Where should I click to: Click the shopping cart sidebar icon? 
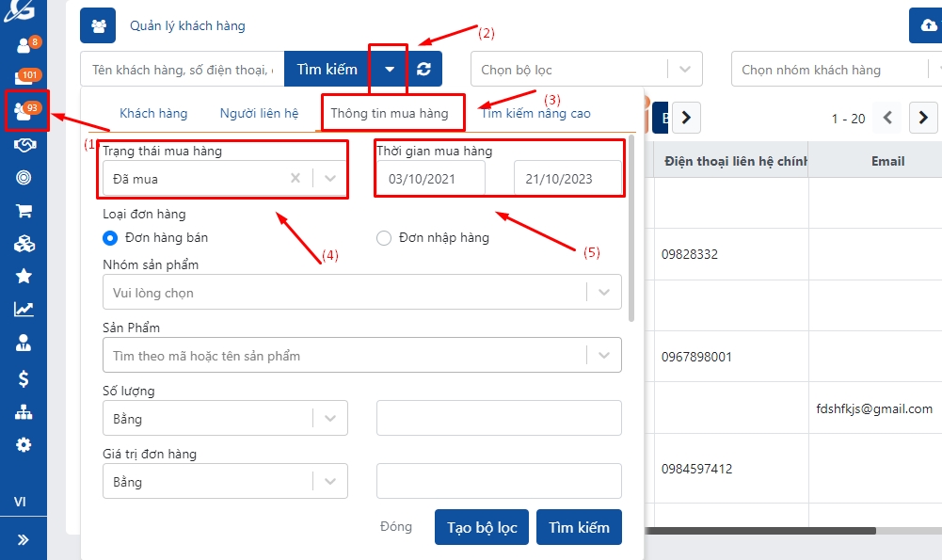24,210
